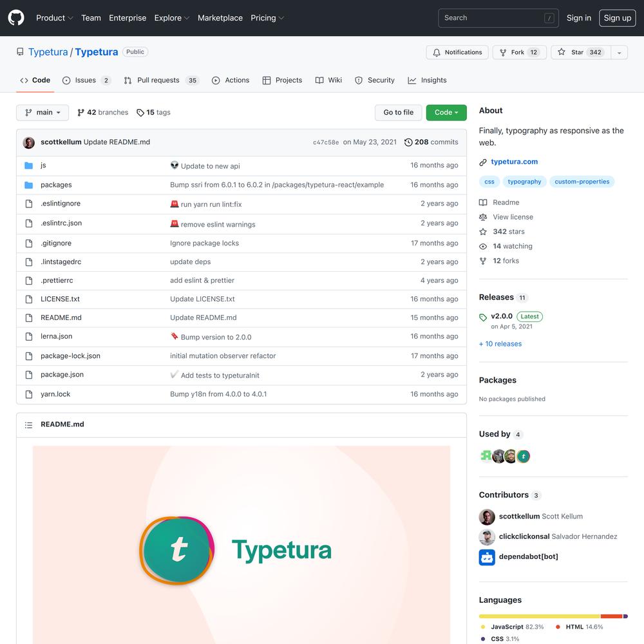This screenshot has width=644, height=644.
Task: Click the commit history clock icon
Action: coord(408,142)
